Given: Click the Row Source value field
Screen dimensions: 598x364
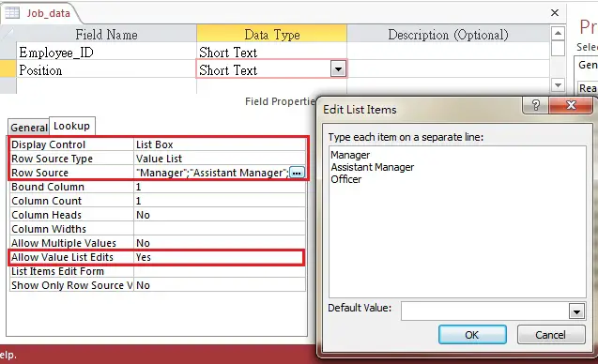Looking at the screenshot, I should tap(211, 173).
